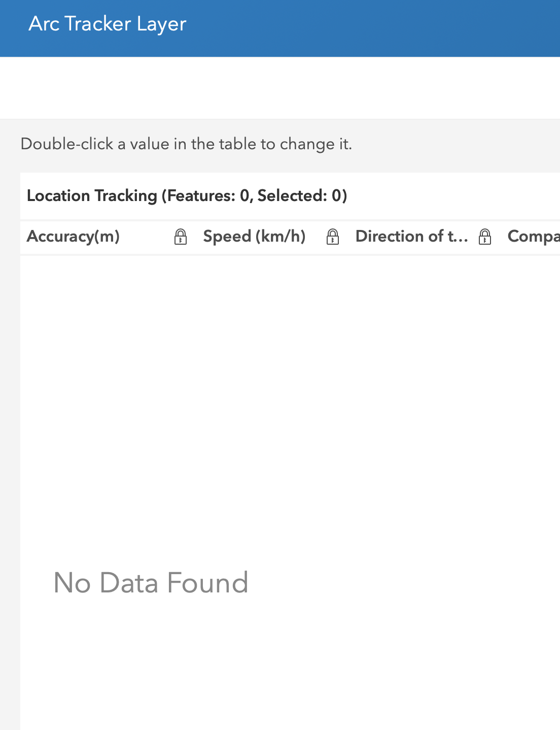
Task: Select the Direction of t... column header
Action: tap(412, 237)
